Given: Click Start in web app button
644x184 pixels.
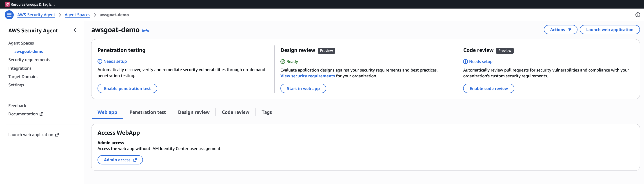Looking at the screenshot, I should 303,88.
